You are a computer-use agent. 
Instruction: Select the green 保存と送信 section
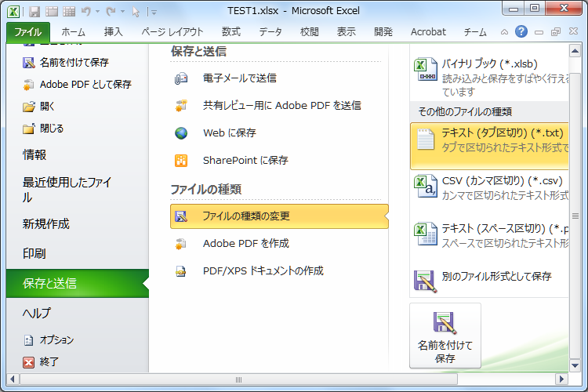[x=78, y=283]
